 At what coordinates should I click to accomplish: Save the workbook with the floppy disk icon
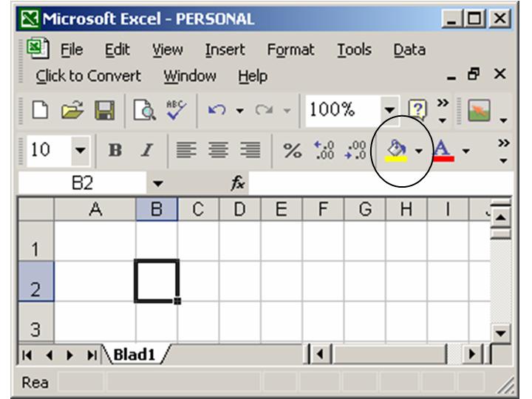point(104,110)
